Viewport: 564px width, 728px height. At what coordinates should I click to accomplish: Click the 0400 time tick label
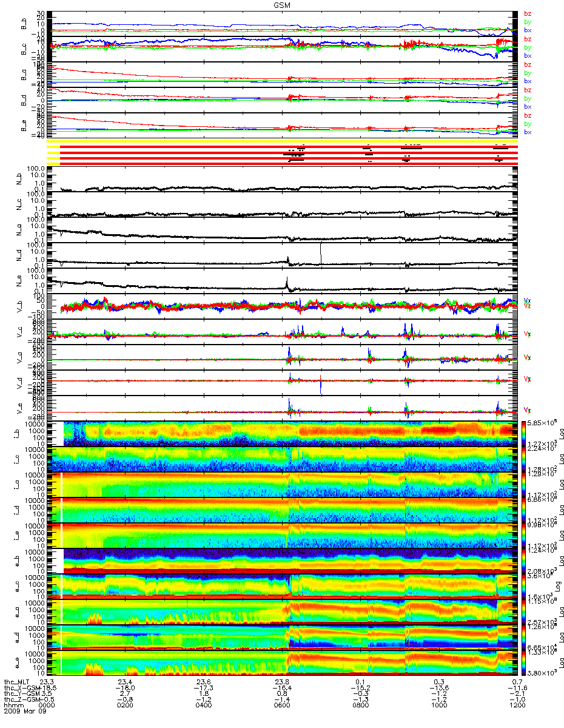[204, 705]
